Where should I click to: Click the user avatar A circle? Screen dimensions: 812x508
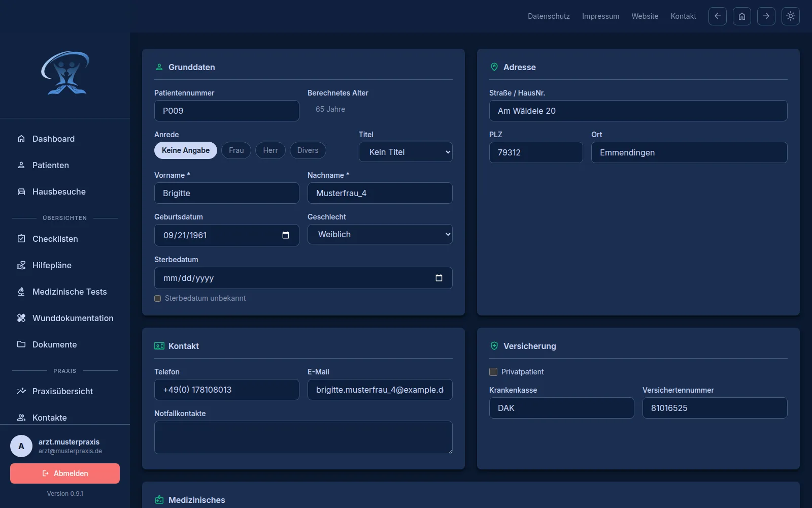(21, 446)
